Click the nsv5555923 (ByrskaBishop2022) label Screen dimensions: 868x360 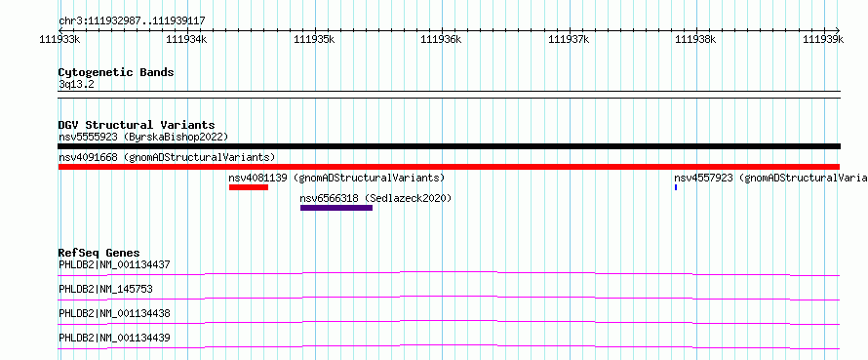[143, 137]
